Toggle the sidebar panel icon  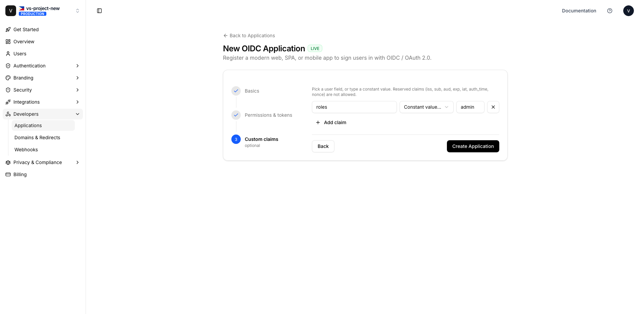pos(99,11)
